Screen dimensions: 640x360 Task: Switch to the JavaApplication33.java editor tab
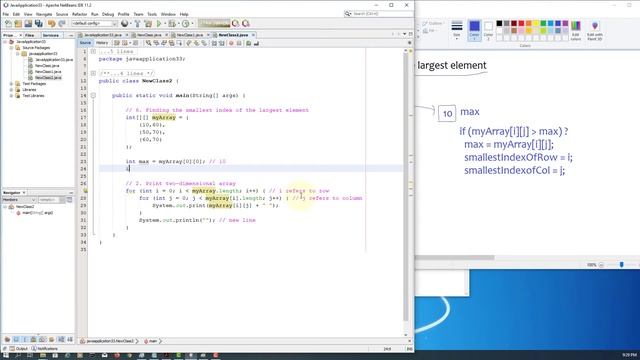103,35
